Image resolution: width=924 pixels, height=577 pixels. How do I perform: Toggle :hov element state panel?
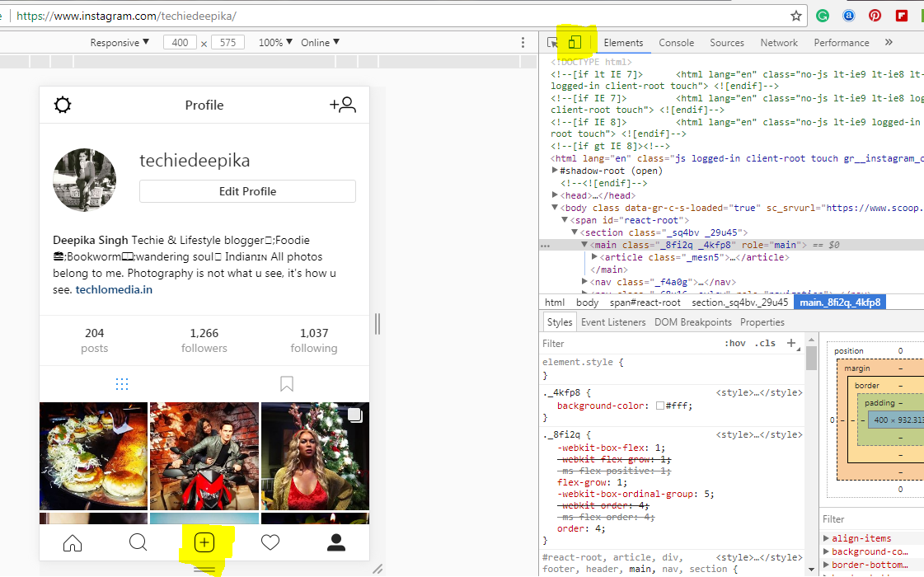(x=735, y=343)
